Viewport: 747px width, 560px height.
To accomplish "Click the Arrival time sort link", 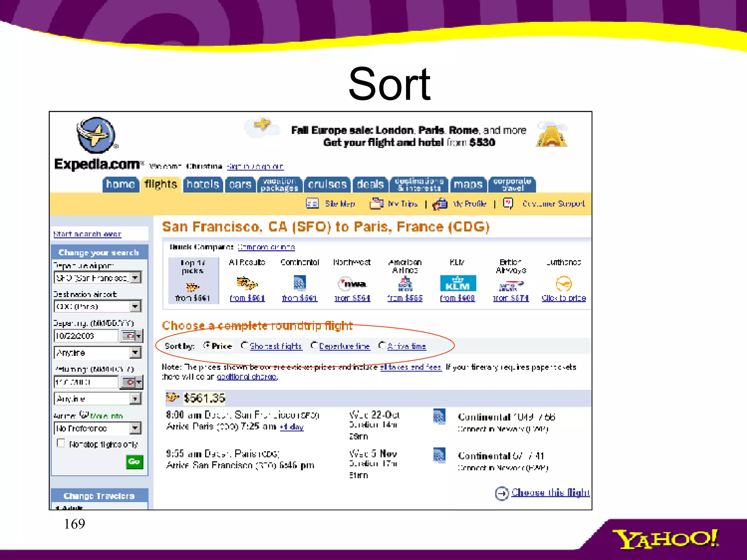I will point(407,346).
